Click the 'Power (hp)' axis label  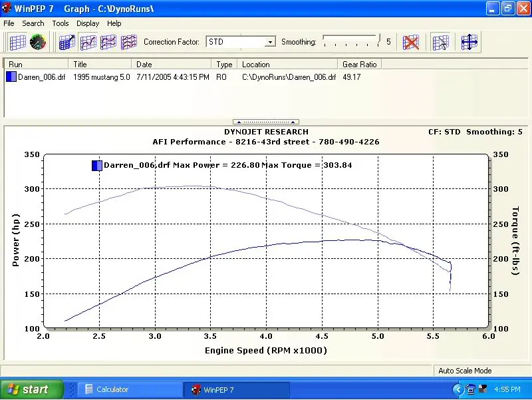coord(15,240)
